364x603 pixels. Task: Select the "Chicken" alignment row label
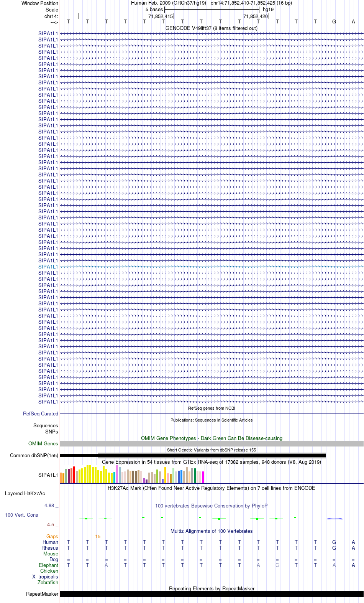[x=49, y=571]
